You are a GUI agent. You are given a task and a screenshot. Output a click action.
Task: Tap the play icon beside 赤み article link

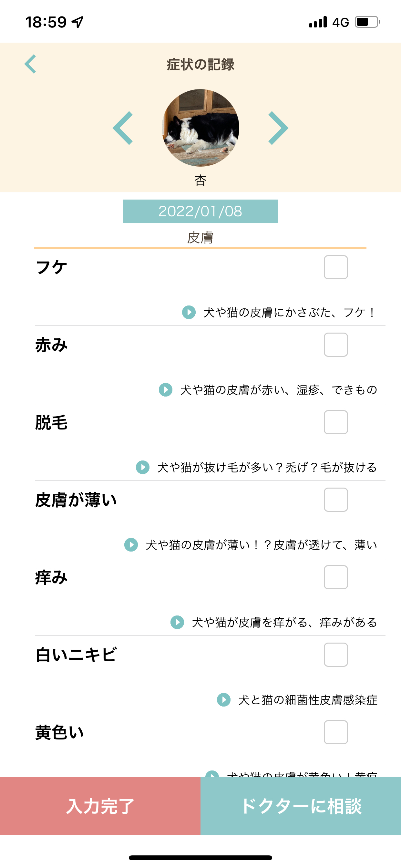click(x=165, y=389)
